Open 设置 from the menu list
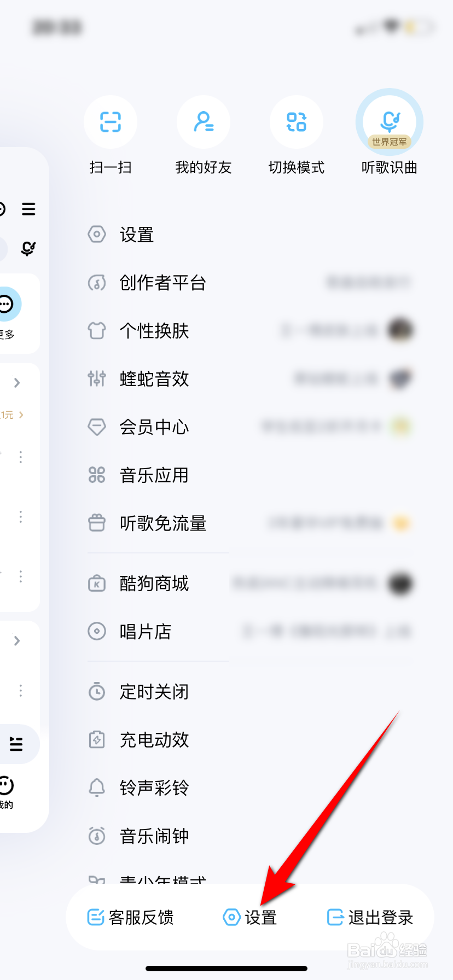This screenshot has height=980, width=453. (137, 235)
